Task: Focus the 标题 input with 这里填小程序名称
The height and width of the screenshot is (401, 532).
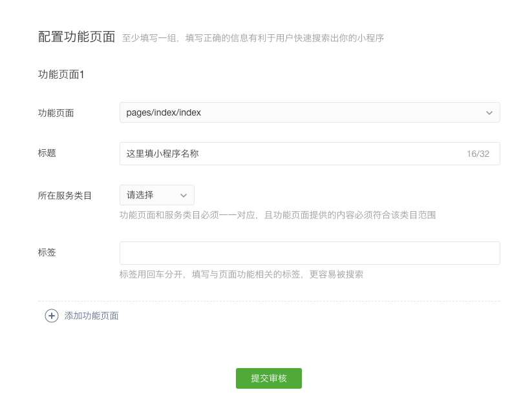Action: point(310,154)
